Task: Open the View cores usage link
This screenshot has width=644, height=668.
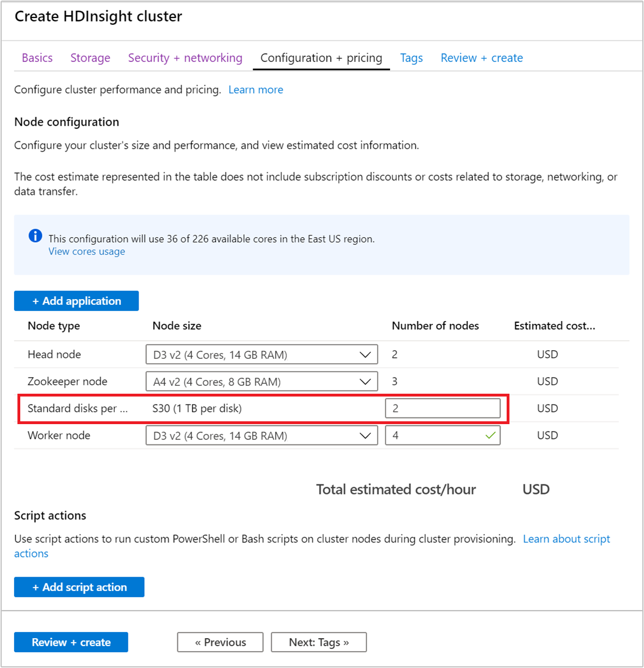Action: click(x=87, y=252)
